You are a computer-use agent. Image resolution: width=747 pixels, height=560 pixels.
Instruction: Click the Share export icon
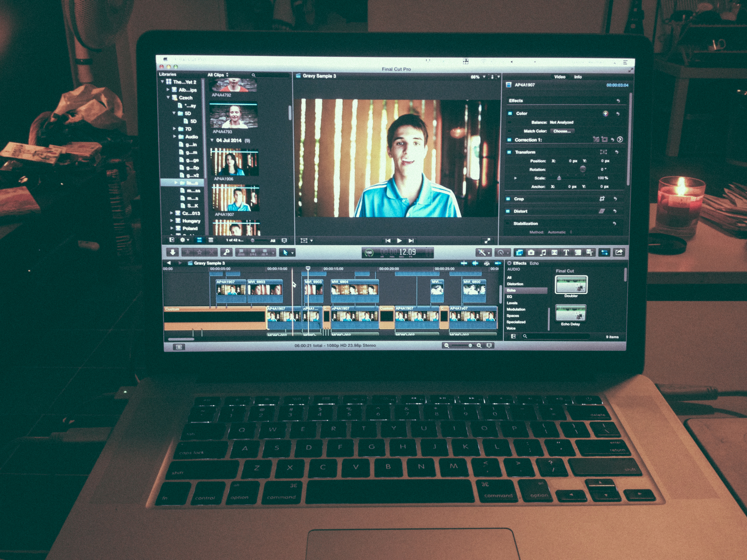tap(619, 252)
